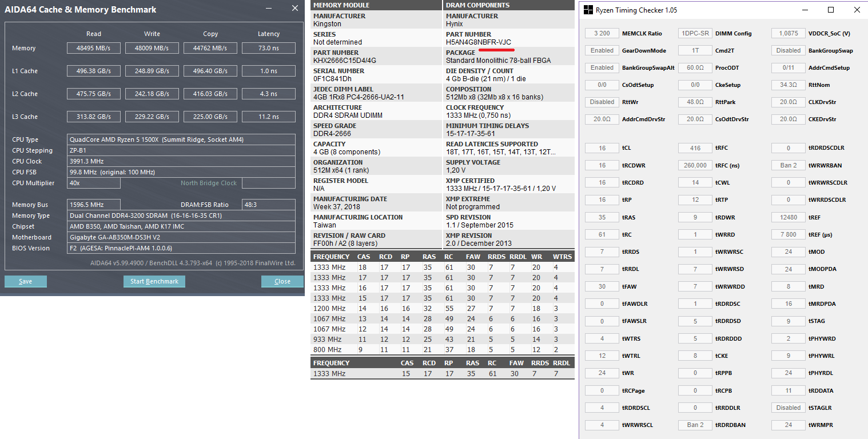Click the tRFC (ns) value 260,000
The width and height of the screenshot is (868, 439).
[695, 165]
